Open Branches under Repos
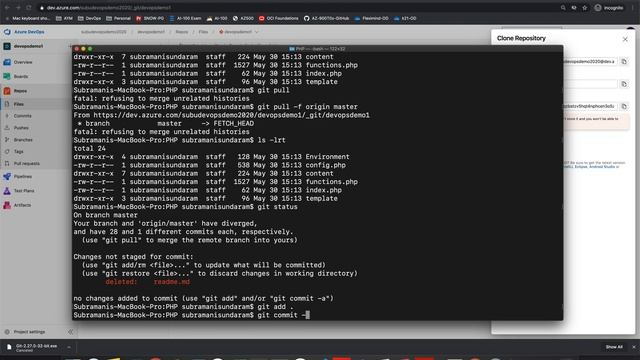The image size is (640, 360). click(23, 140)
